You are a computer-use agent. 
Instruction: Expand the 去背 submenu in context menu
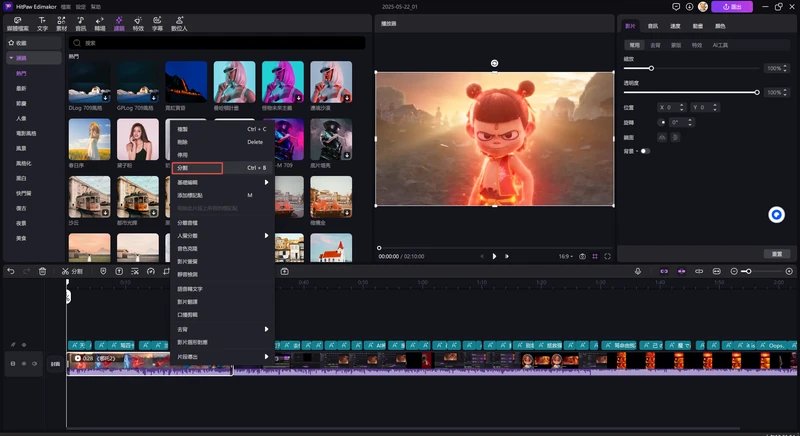point(223,329)
